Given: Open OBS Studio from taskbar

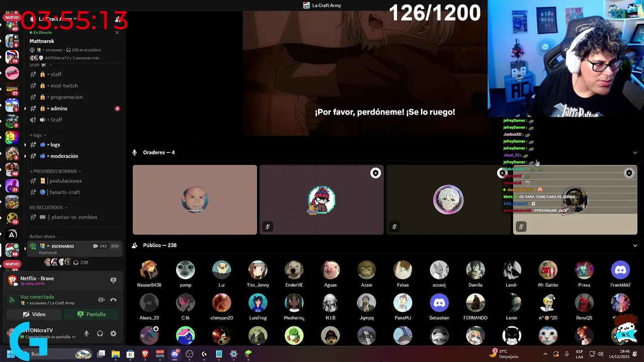Looking at the screenshot, I should 189,354.
